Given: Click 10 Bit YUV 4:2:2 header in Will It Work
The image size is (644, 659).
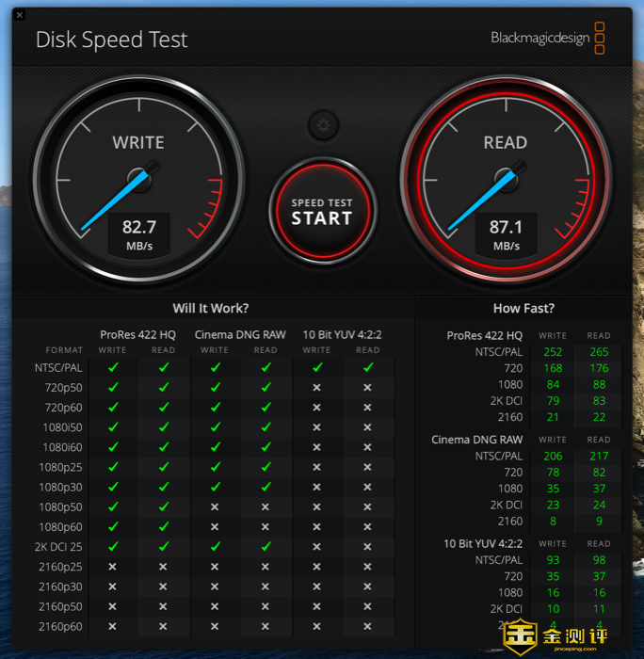Looking at the screenshot, I should coord(342,334).
